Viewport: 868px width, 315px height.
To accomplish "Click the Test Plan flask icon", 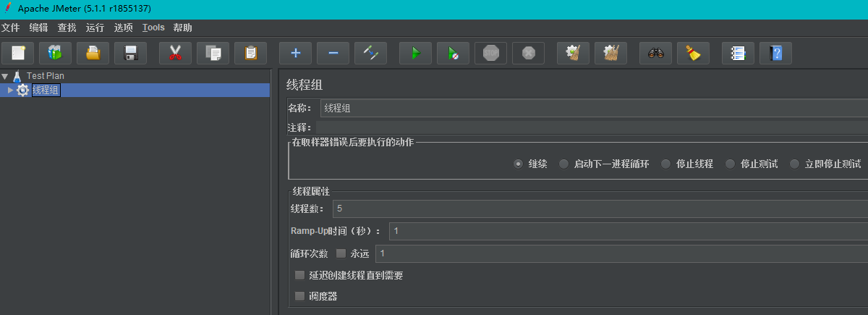I will (x=17, y=75).
